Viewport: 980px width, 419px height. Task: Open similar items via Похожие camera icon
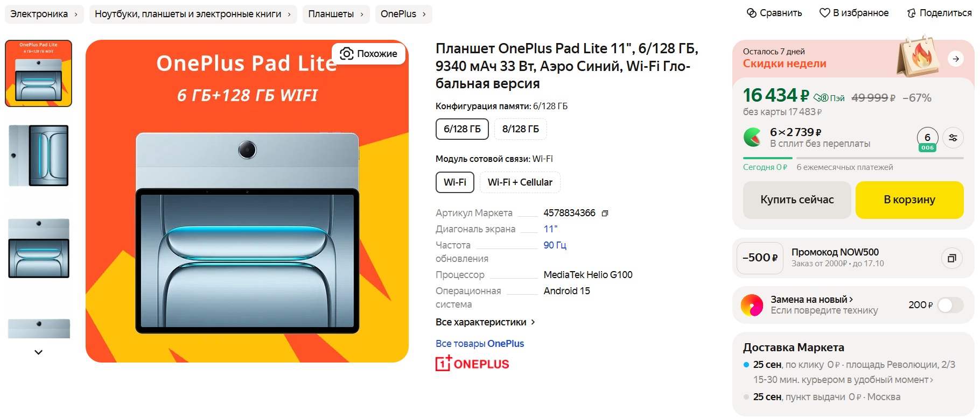pos(347,54)
